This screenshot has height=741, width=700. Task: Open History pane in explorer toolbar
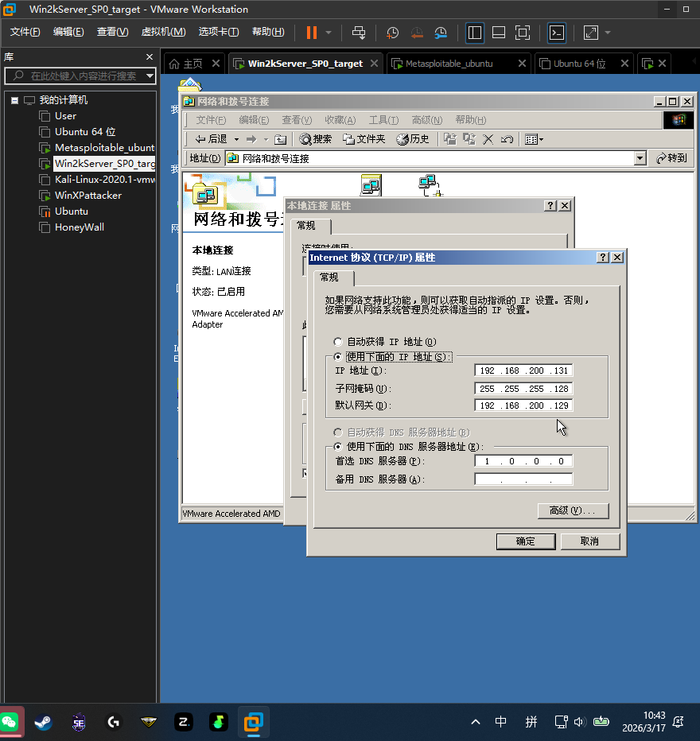413,139
